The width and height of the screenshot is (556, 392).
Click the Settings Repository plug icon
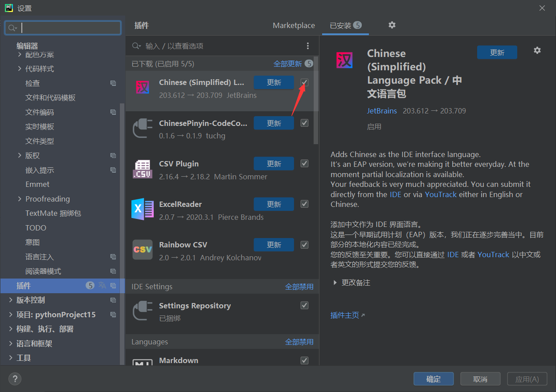pyautogui.click(x=143, y=310)
